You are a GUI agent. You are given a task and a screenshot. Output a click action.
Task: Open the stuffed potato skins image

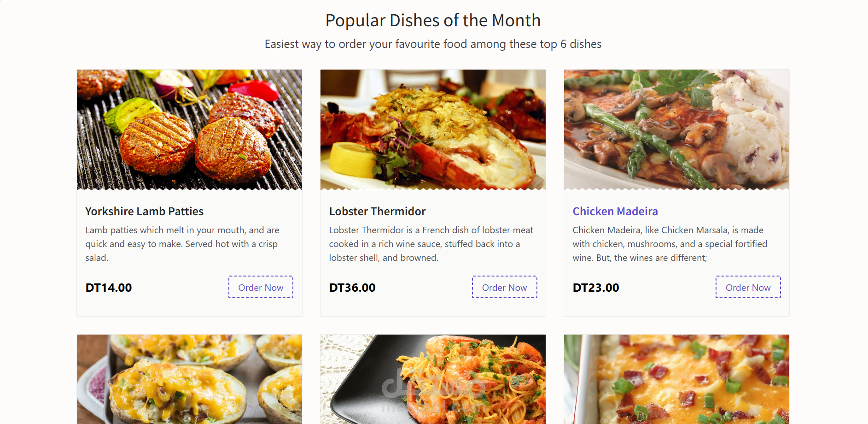coord(189,379)
